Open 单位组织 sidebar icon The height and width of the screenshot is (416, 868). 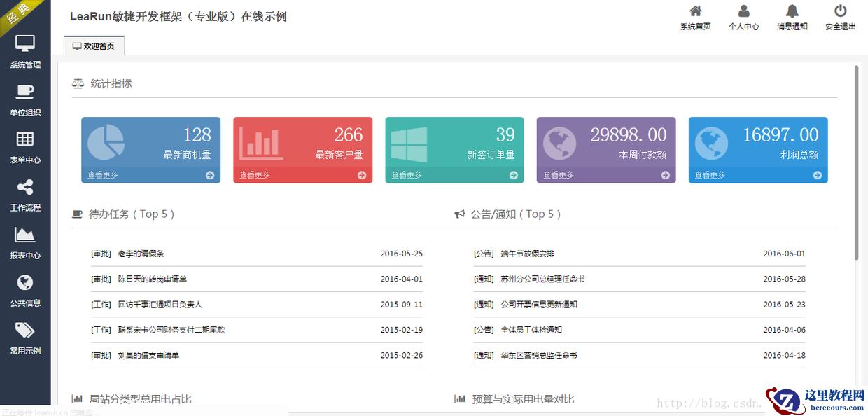coord(25,99)
